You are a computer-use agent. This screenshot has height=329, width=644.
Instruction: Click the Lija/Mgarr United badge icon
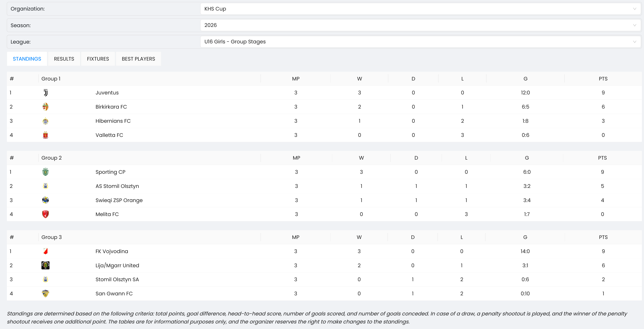pos(45,265)
